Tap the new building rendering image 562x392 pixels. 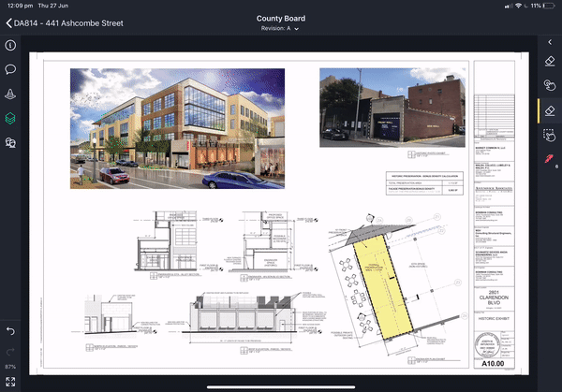(x=177, y=128)
